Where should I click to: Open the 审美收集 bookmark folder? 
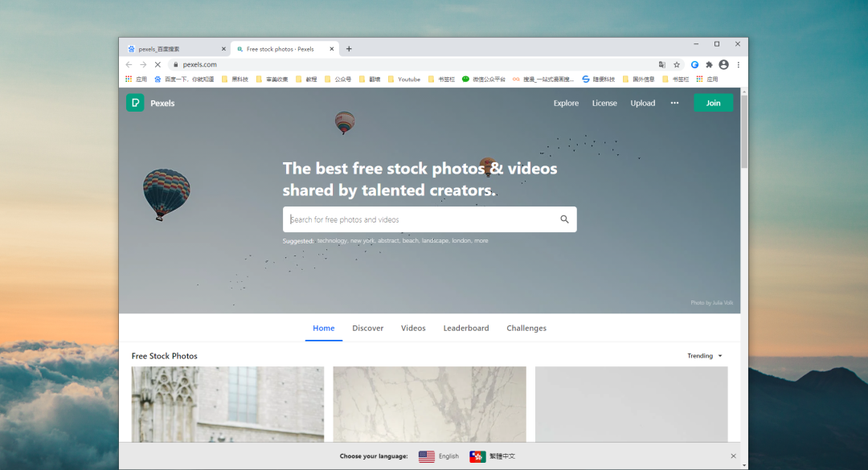coord(272,80)
